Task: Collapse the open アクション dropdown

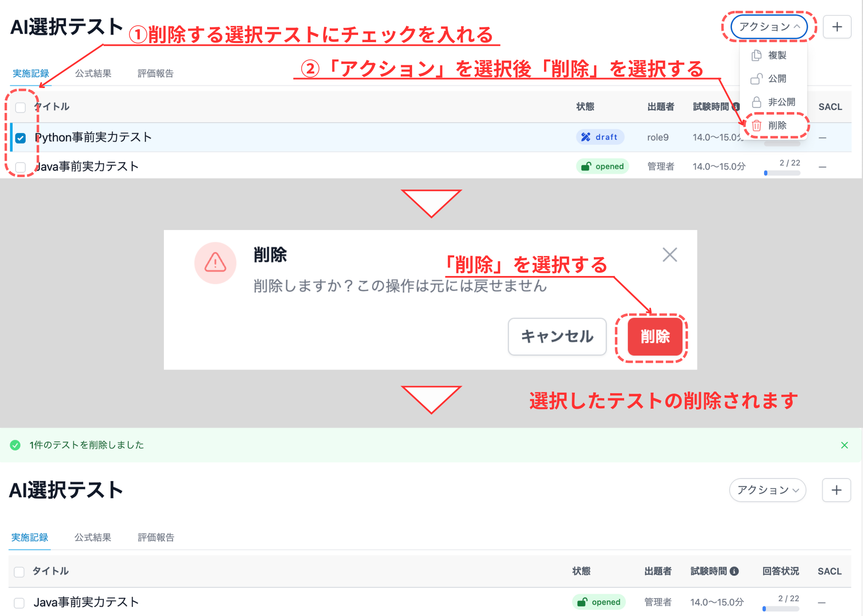Action: pyautogui.click(x=769, y=27)
